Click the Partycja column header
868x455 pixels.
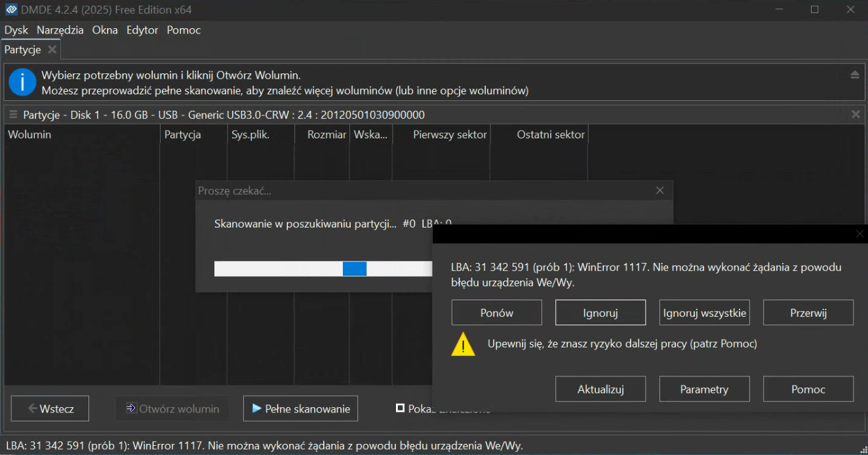pyautogui.click(x=193, y=134)
